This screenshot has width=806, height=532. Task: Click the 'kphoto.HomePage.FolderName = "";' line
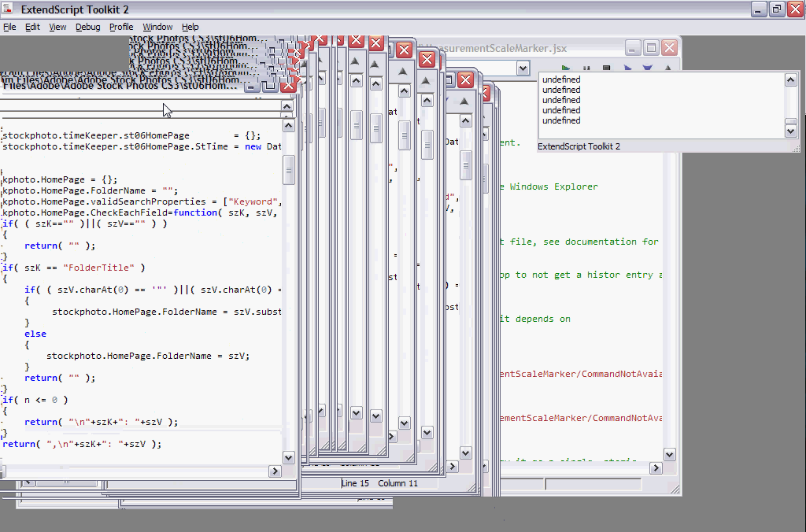91,190
